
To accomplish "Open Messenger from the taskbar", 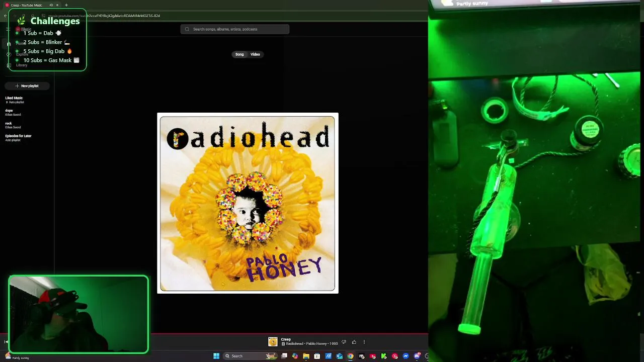I will tap(406, 356).
